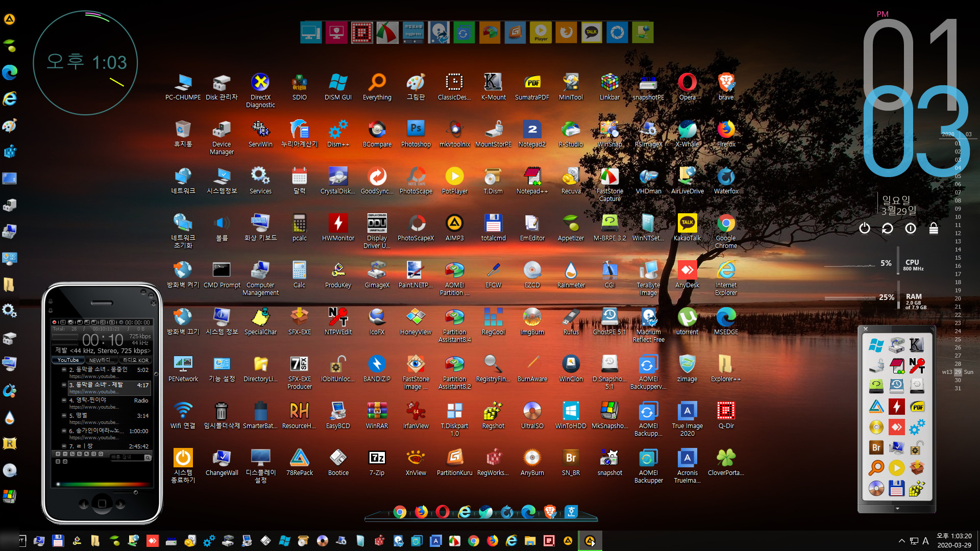Click the yellow Player icon in top dock

coord(541,33)
